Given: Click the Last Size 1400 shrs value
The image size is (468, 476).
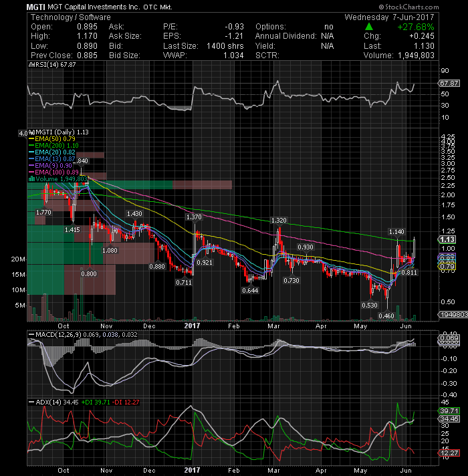Looking at the screenshot, I should coord(225,46).
